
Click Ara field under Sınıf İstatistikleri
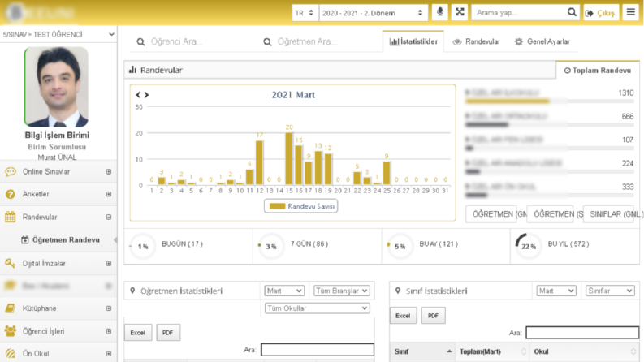[x=582, y=333]
